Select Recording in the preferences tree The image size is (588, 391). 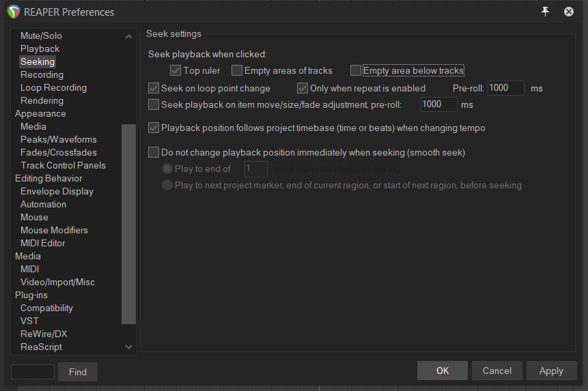click(42, 74)
